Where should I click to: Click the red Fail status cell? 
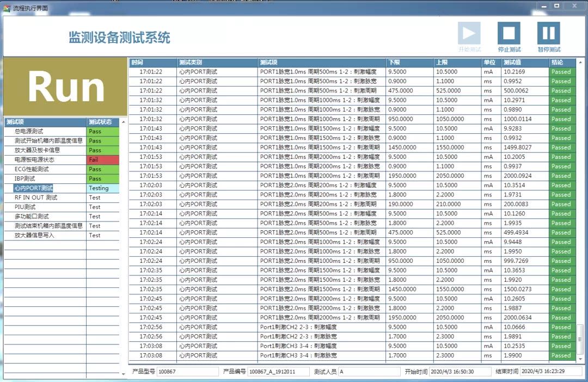pos(103,159)
